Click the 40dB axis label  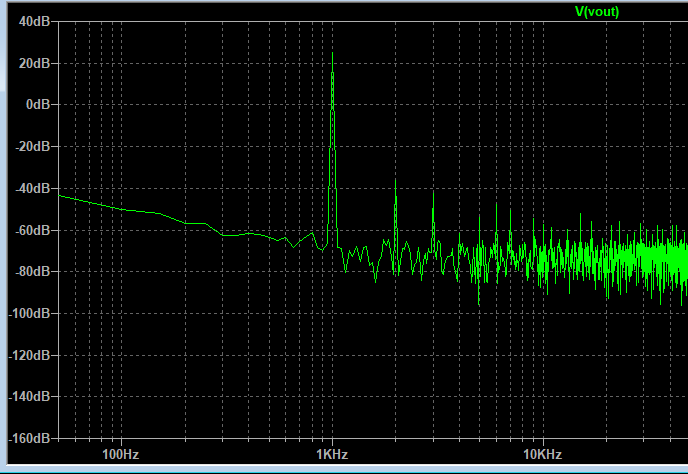[35, 21]
